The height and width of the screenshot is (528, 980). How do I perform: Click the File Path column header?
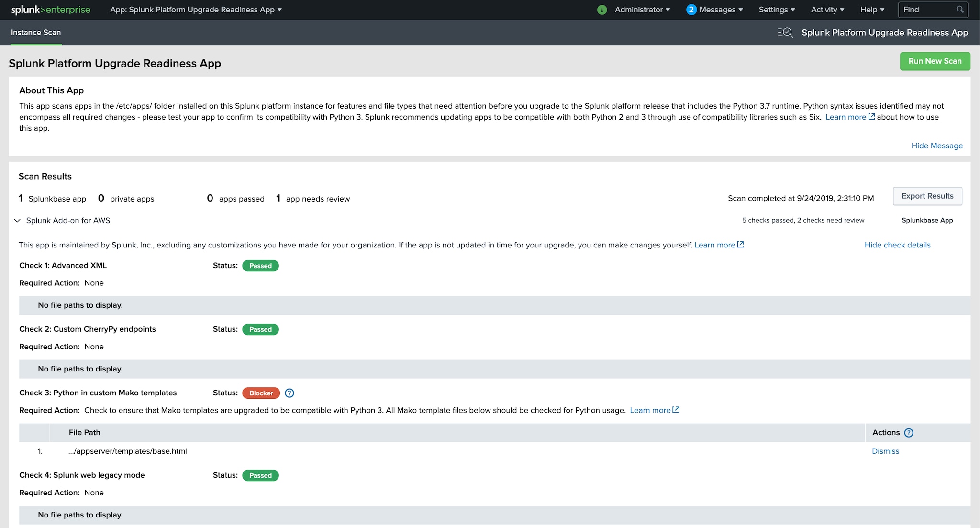pos(85,433)
